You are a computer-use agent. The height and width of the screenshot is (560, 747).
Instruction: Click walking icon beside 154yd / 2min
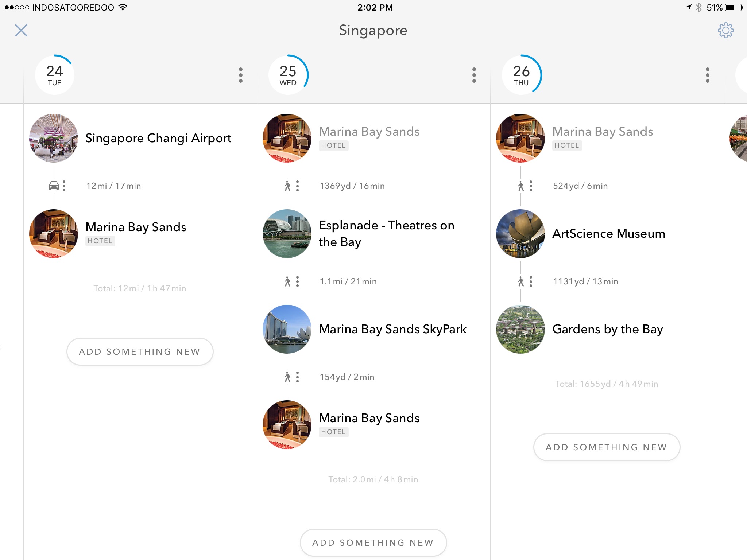(287, 377)
